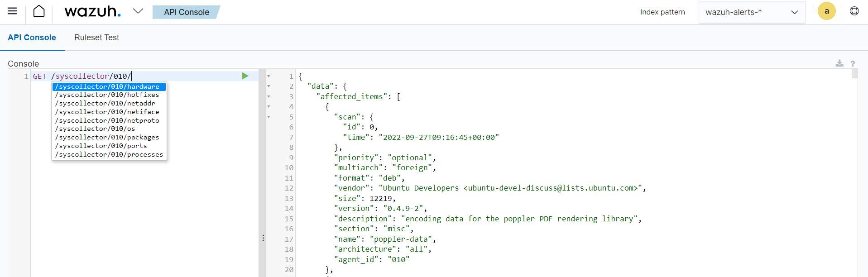
Task: Click the "version": "0.4.9-2" line
Action: click(380, 208)
